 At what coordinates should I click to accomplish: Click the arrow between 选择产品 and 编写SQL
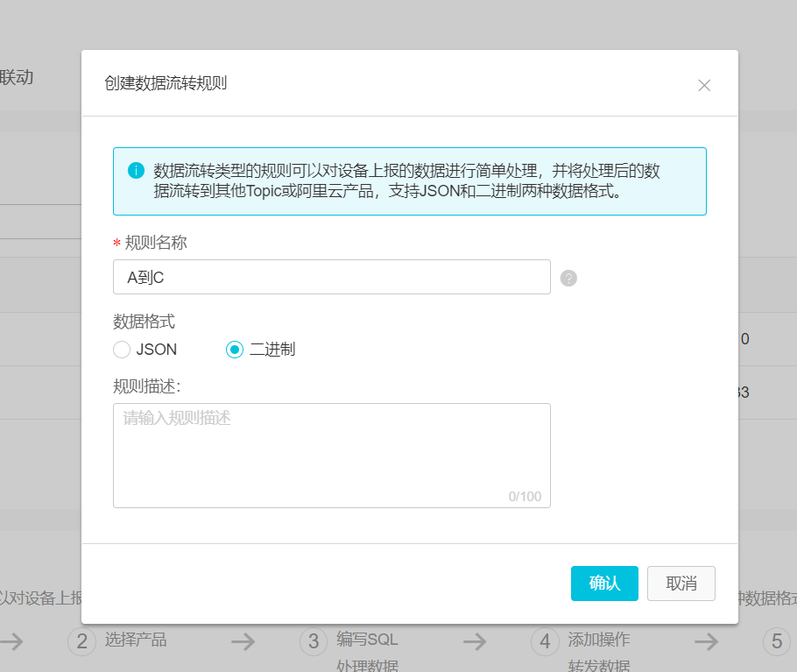click(243, 640)
